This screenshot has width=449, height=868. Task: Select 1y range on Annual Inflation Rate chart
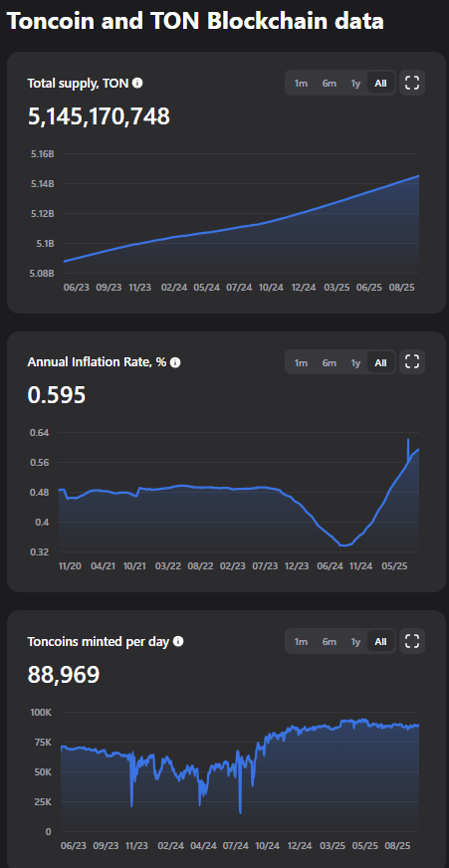pos(355,362)
